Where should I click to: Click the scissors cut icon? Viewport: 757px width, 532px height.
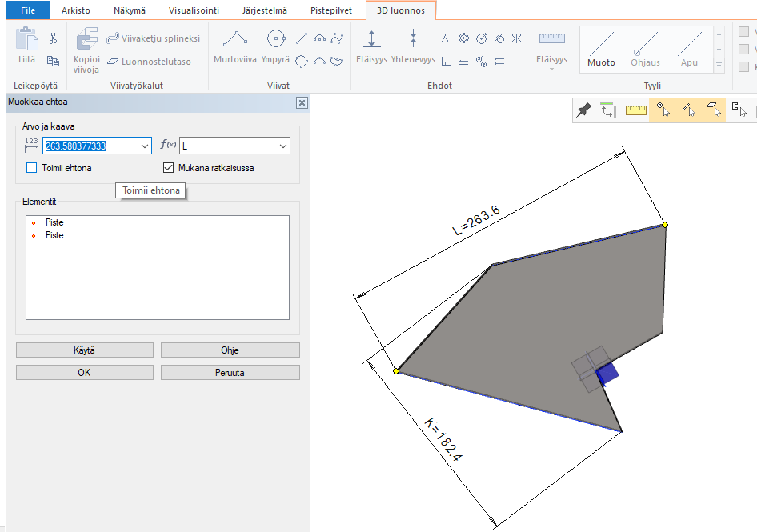pyautogui.click(x=53, y=38)
